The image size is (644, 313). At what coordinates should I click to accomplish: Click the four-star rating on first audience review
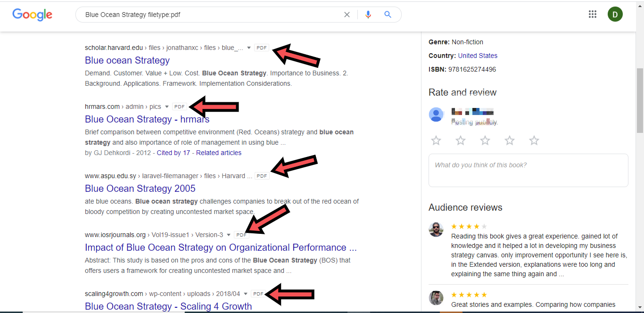pyautogui.click(x=469, y=227)
